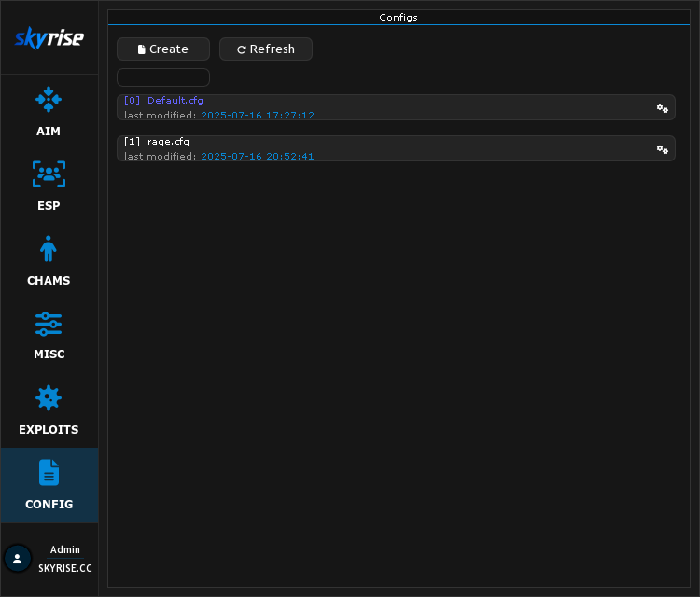
Task: Switch to the CHAMS tab label
Action: 49,280
